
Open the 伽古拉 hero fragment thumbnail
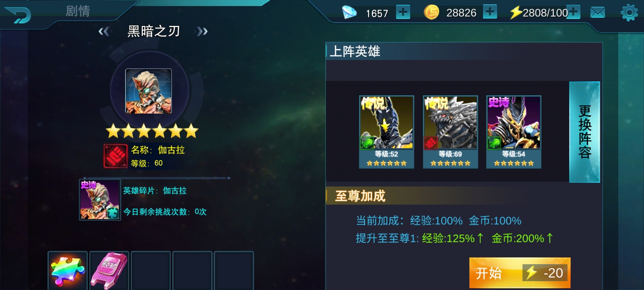[x=100, y=200]
